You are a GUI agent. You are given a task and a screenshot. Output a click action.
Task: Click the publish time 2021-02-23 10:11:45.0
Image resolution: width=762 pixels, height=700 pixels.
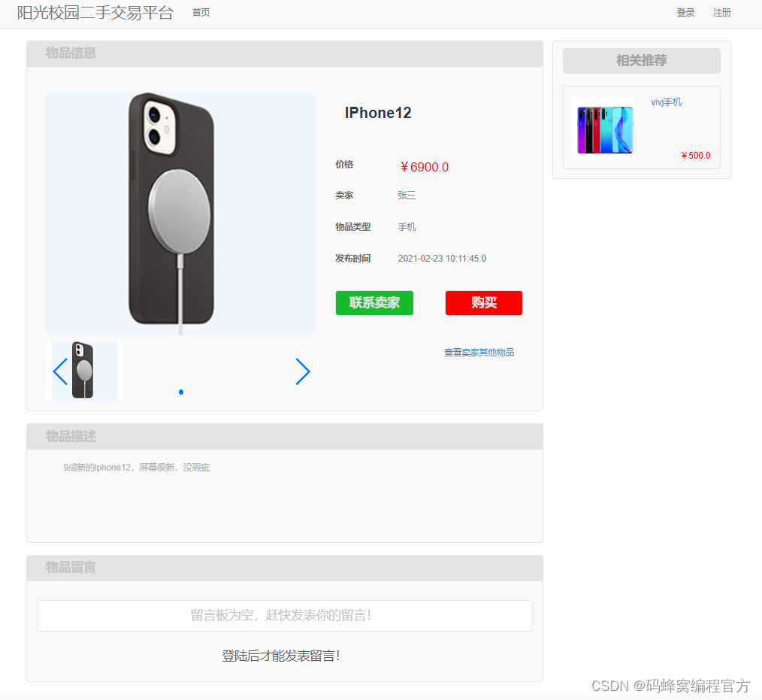(x=442, y=259)
